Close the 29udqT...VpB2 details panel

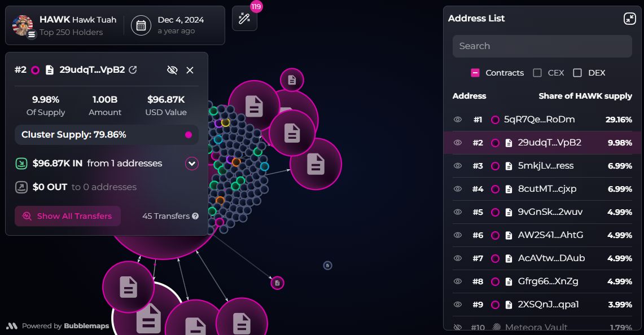click(190, 70)
